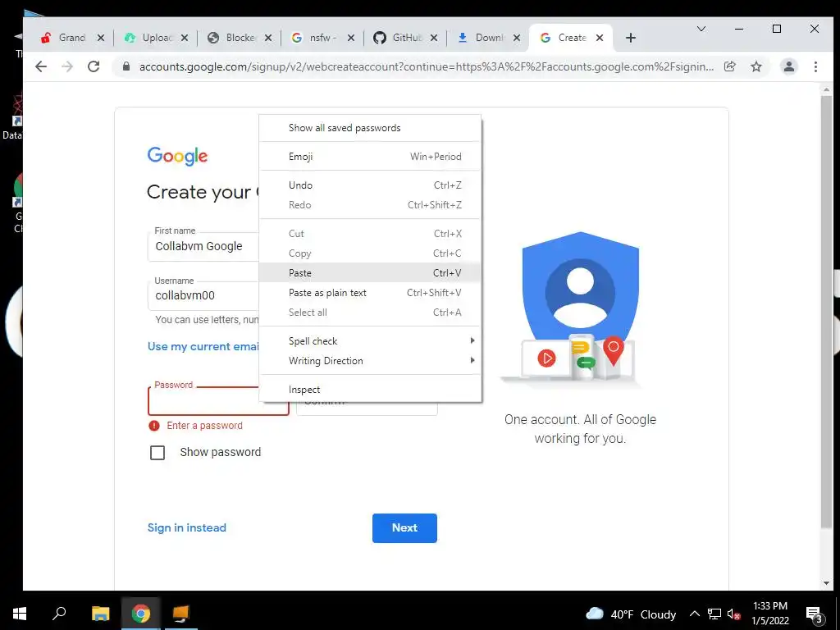Close the Download tab

(x=517, y=38)
